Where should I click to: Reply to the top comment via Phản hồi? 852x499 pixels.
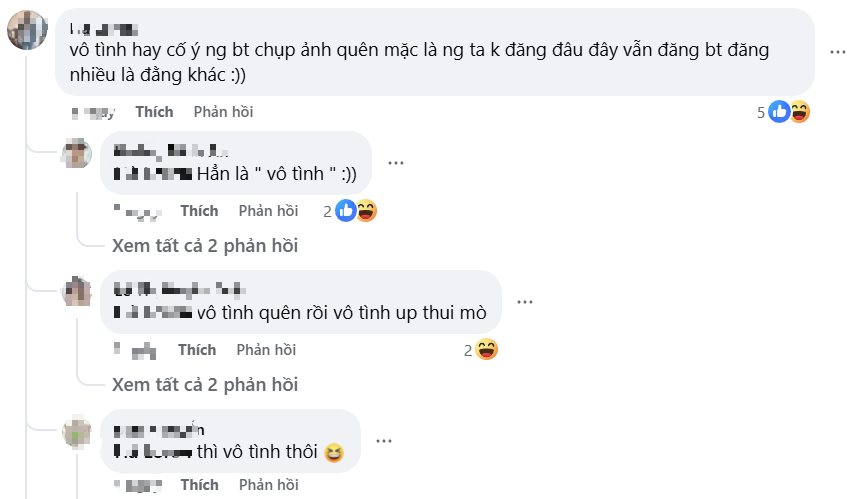pyautogui.click(x=223, y=112)
